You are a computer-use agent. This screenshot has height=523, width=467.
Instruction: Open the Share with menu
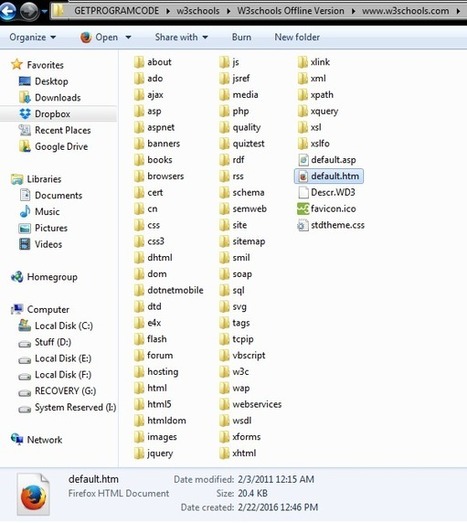pos(181,37)
